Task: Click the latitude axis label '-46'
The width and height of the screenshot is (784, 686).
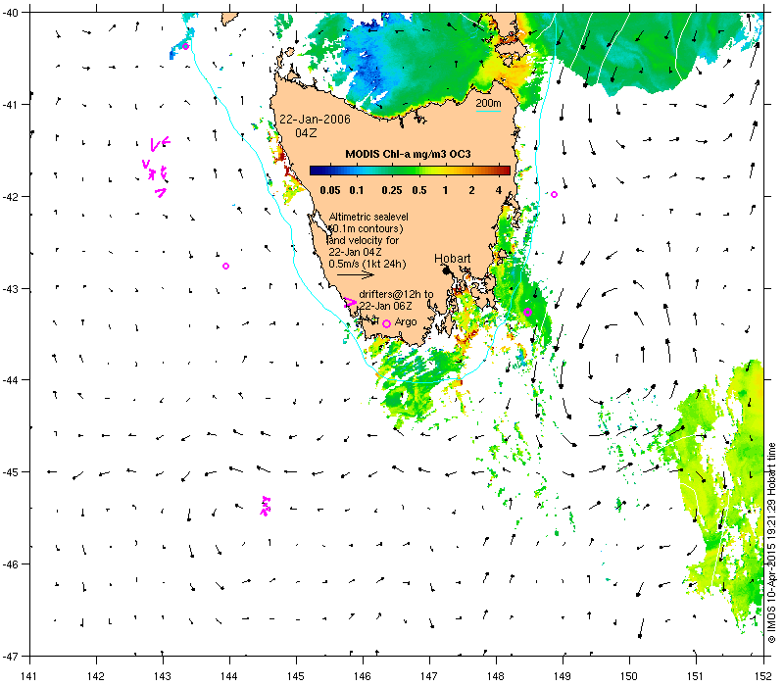Action: pyautogui.click(x=11, y=564)
